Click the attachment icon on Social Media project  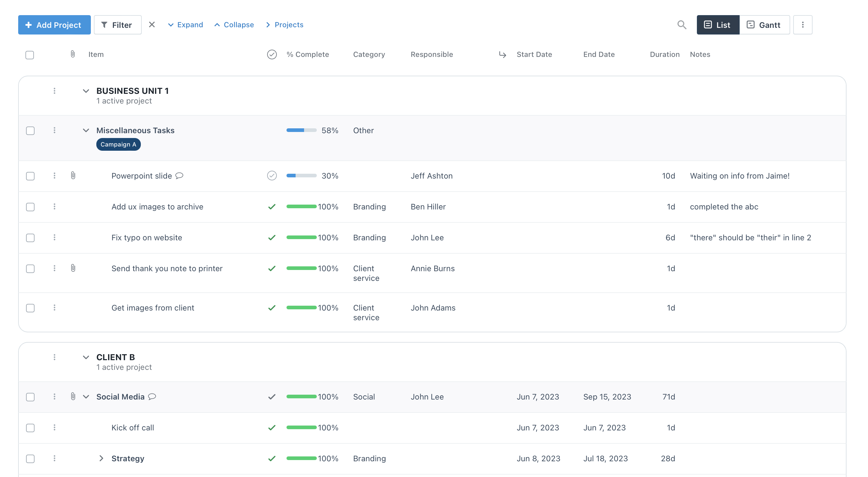click(73, 396)
